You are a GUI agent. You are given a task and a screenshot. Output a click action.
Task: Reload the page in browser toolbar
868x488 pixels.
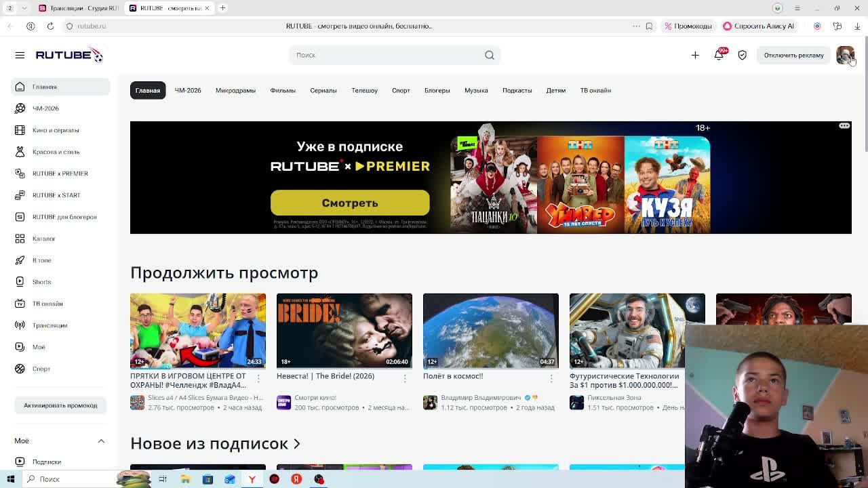click(50, 26)
